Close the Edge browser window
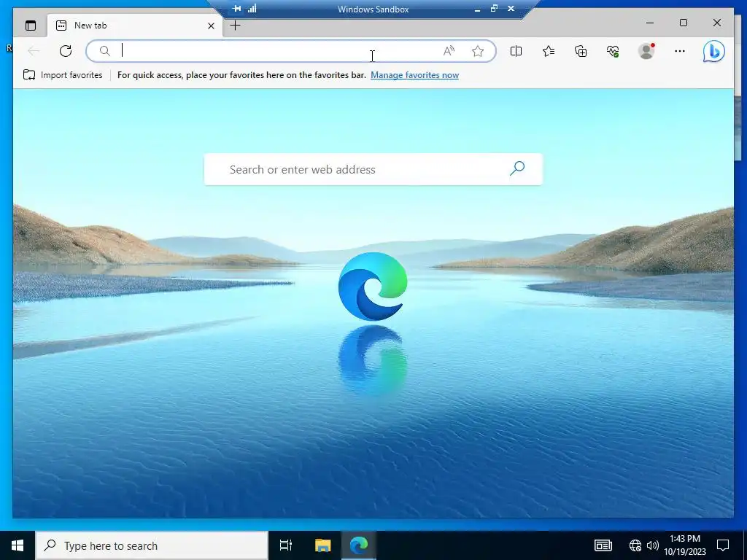Viewport: 747px width, 560px height. [717, 23]
